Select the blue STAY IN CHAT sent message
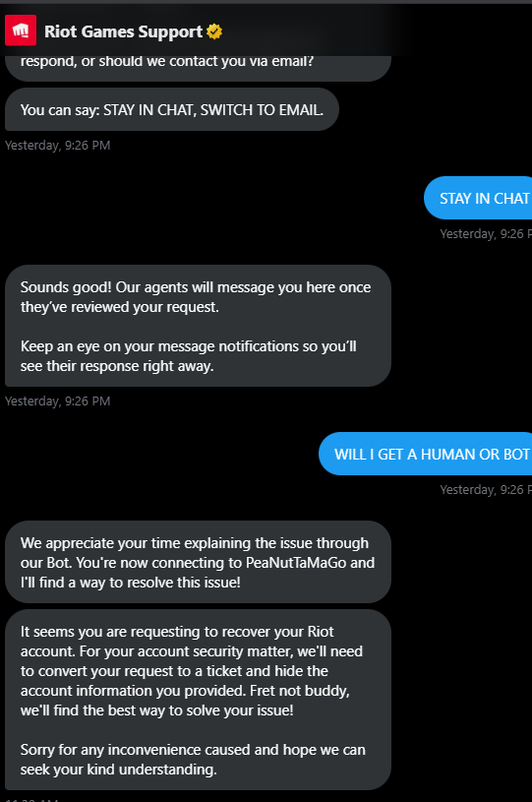The height and width of the screenshot is (802, 532). click(478, 198)
